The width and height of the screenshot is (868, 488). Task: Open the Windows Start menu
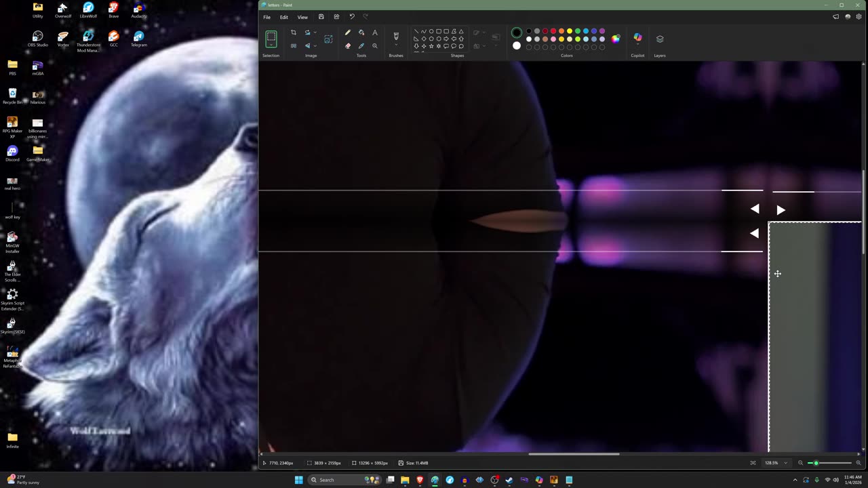click(299, 480)
